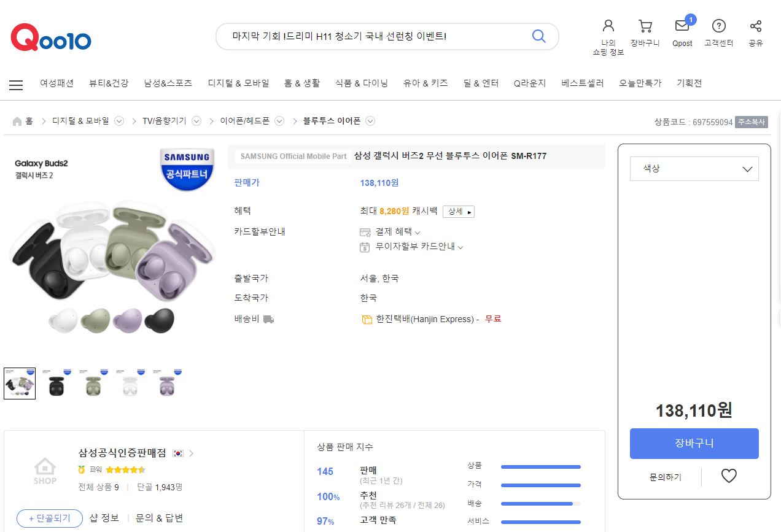Open the 장바구니 cart icon in header

click(645, 26)
